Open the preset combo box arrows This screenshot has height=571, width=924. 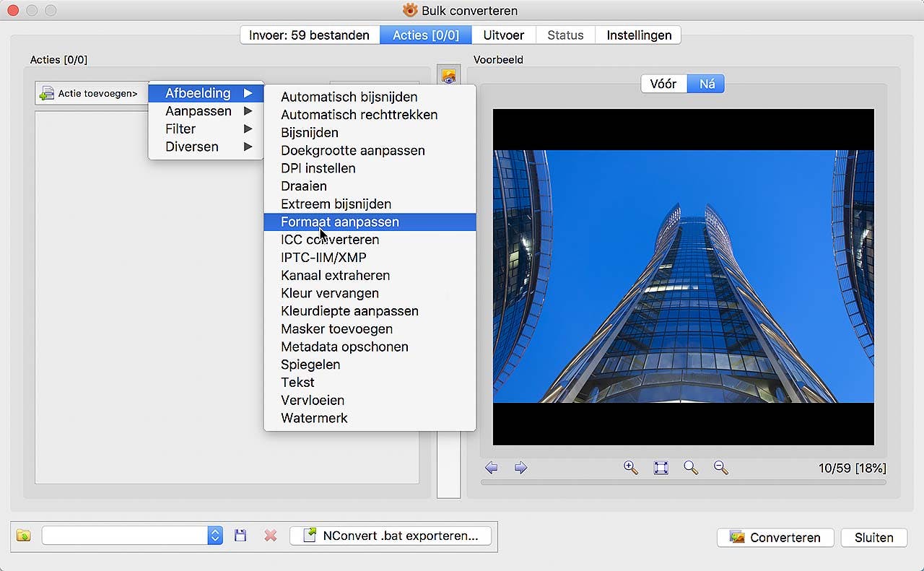[215, 536]
